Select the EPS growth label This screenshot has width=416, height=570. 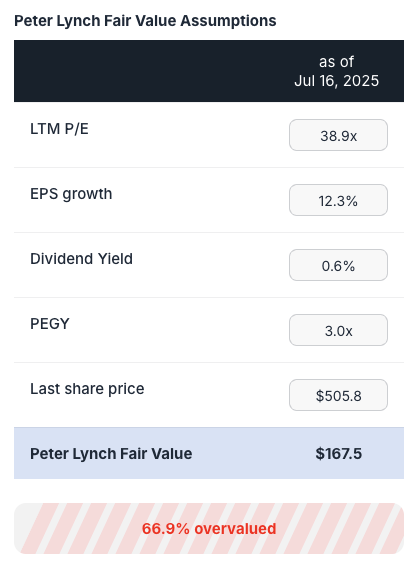(71, 194)
